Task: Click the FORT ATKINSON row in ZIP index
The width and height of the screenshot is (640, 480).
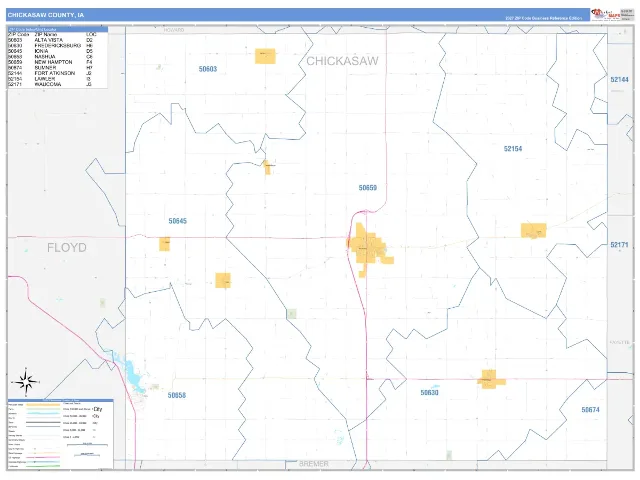Action: coord(51,73)
